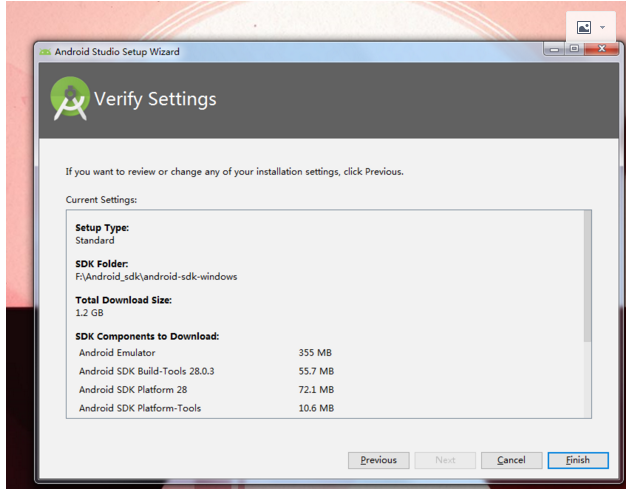The height and width of the screenshot is (490, 627).
Task: Click the '355 MB' size value
Action: 315,353
